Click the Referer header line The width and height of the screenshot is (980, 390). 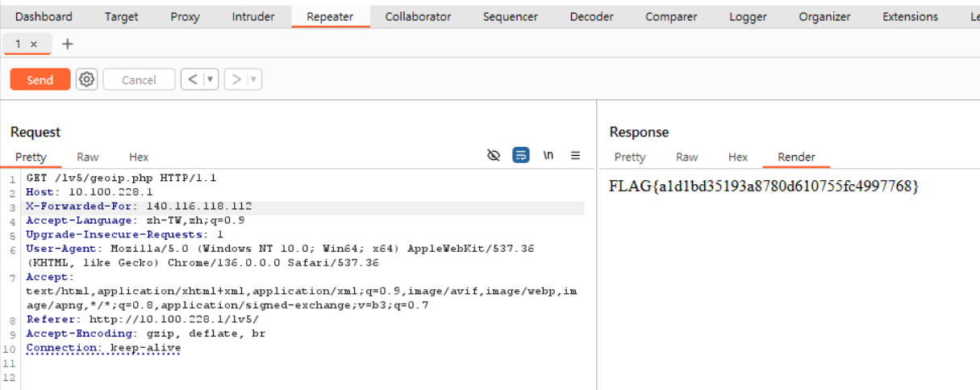(x=142, y=320)
